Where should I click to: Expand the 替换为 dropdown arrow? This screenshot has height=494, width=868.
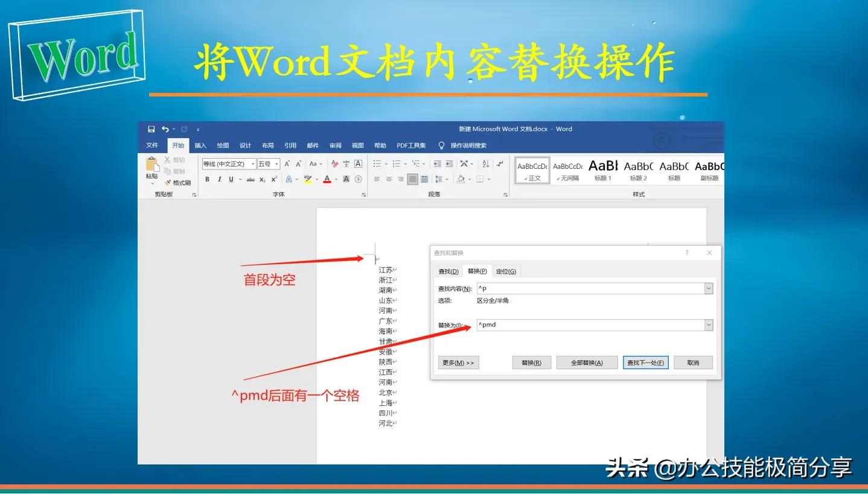pyautogui.click(x=709, y=325)
